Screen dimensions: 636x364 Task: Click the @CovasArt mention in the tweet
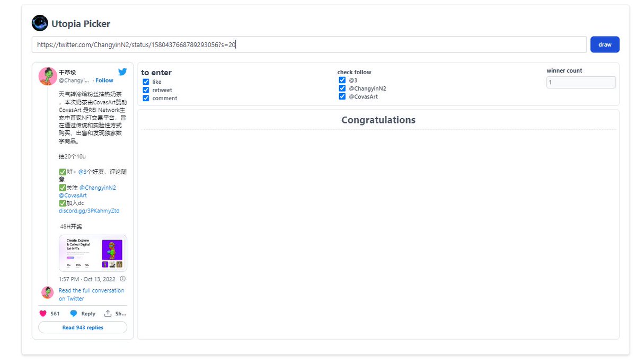[73, 196]
